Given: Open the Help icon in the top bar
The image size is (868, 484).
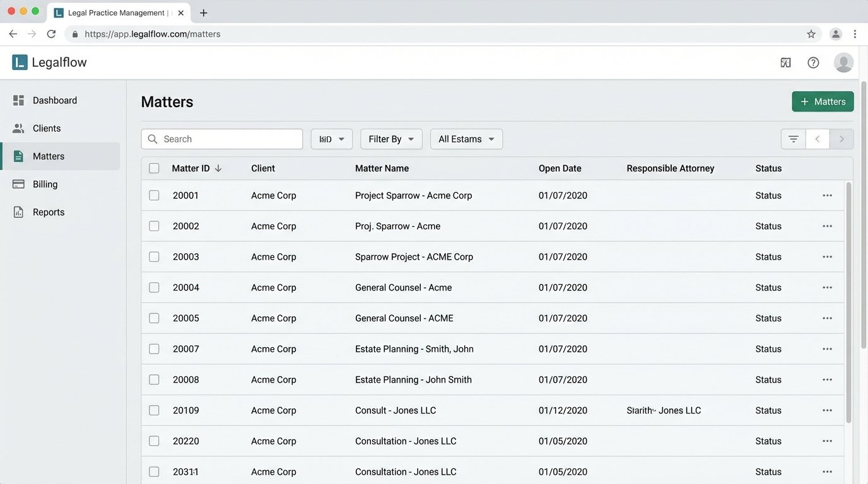Looking at the screenshot, I should pyautogui.click(x=812, y=62).
